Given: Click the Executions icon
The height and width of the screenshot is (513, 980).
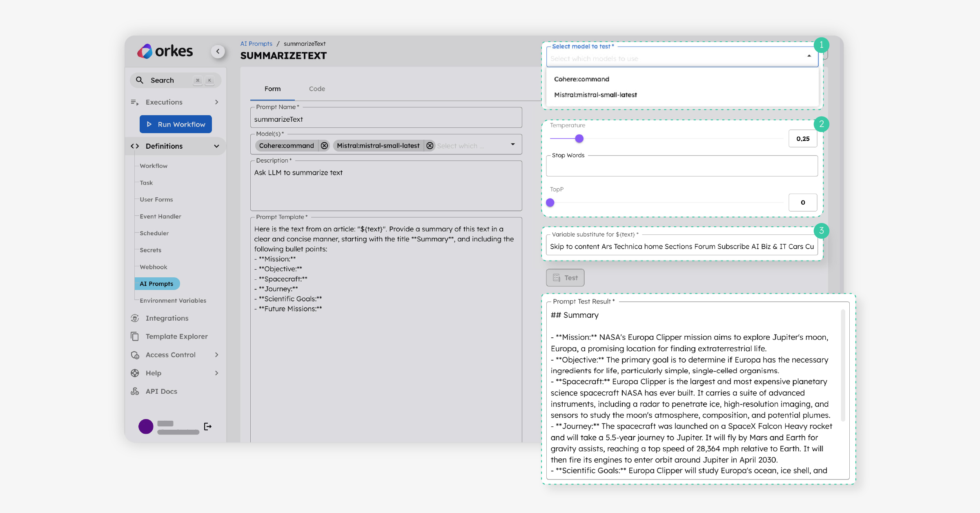Looking at the screenshot, I should point(135,102).
